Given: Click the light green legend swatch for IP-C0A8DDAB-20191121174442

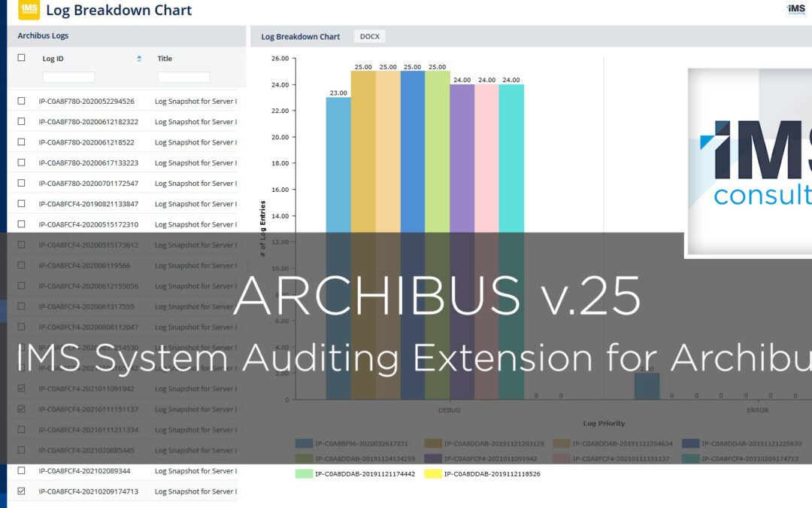Looking at the screenshot, I should coord(304,473).
